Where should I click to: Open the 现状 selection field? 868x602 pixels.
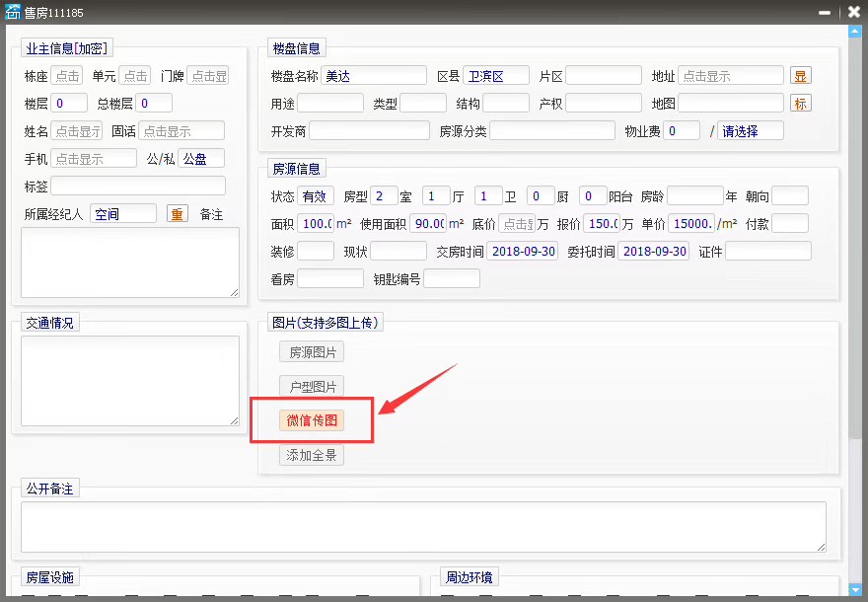click(398, 252)
